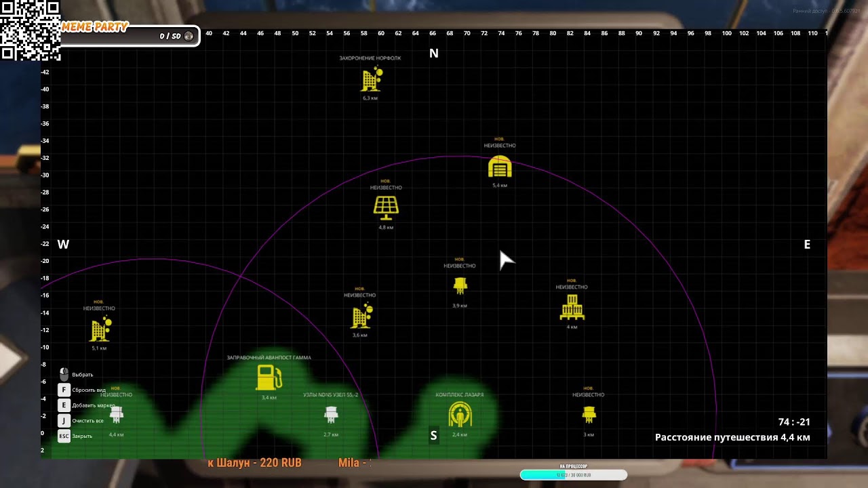Image resolution: width=868 pixels, height=488 pixels.
Task: Click the Выбрать label
Action: coord(83,375)
